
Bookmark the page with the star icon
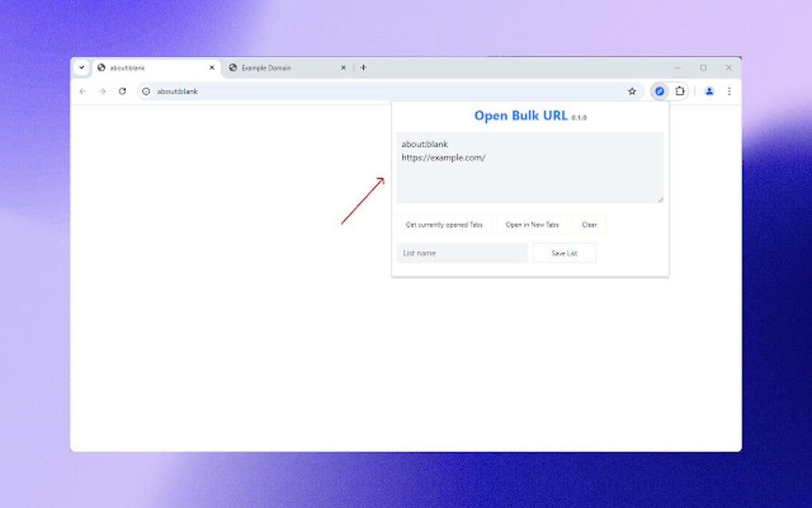(631, 91)
